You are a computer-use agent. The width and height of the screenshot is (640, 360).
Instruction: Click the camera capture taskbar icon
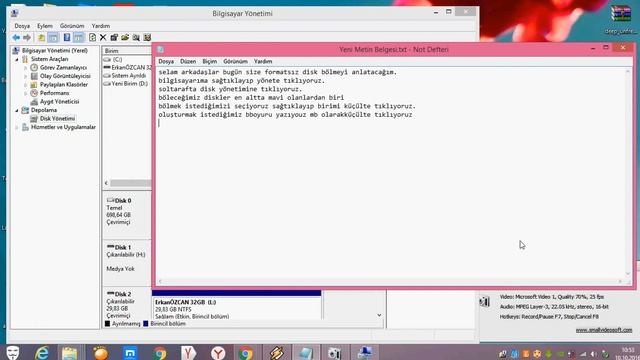(335, 353)
